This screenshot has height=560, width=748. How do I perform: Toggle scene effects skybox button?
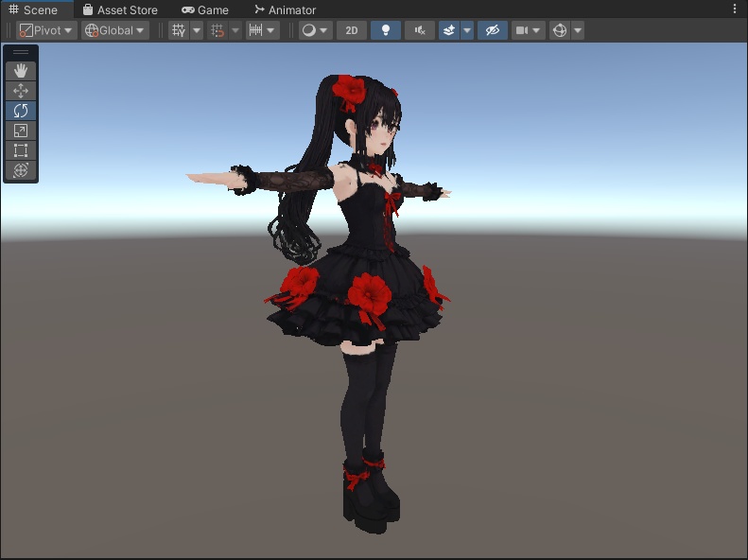coord(449,30)
